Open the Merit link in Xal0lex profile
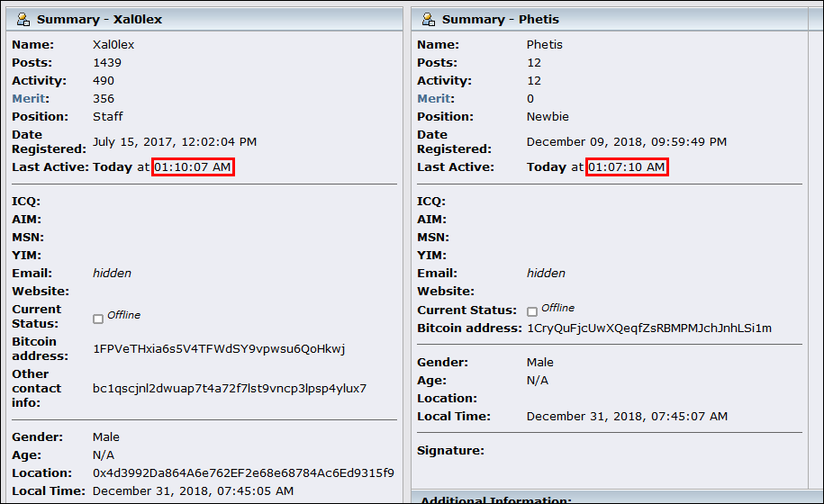Image resolution: width=824 pixels, height=504 pixels. coord(29,99)
